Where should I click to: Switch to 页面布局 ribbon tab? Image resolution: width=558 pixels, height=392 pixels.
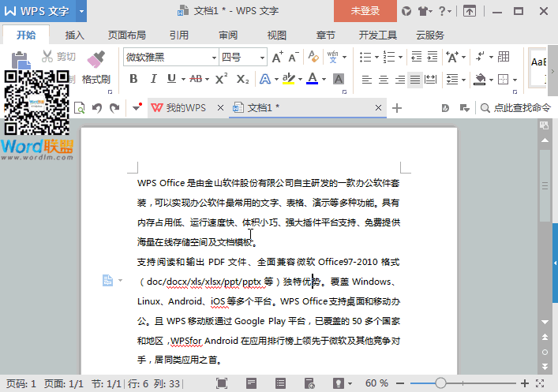127,35
